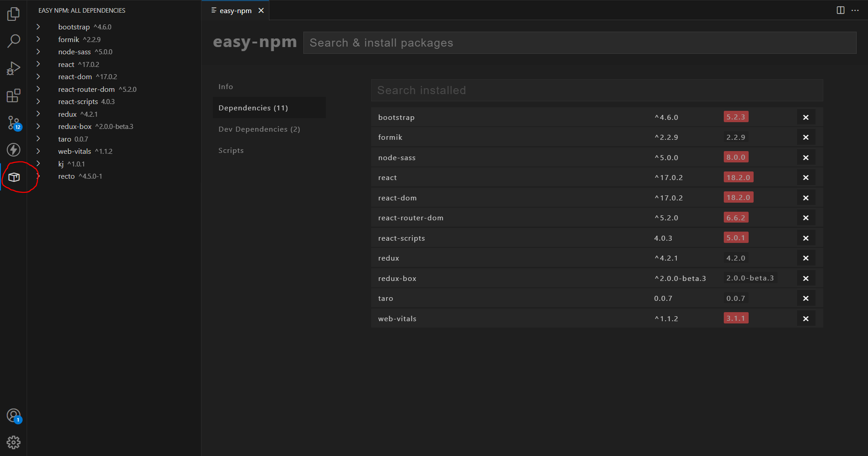The width and height of the screenshot is (868, 456).
Task: Select the taro row in dependencies list
Action: click(x=597, y=298)
